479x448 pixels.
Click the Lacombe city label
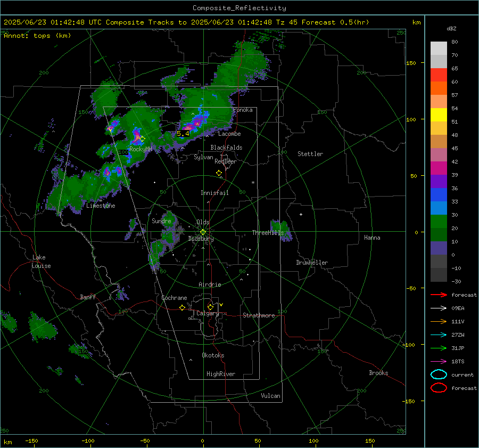coord(229,134)
